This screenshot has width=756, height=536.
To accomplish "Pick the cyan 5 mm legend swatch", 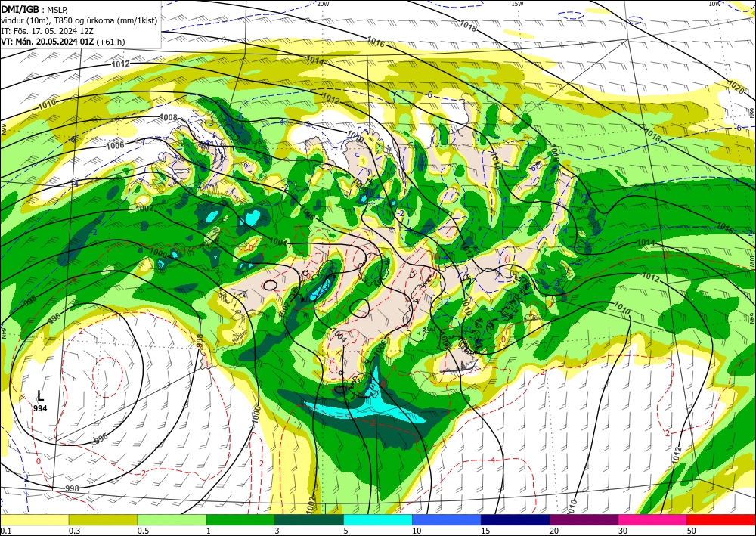I will pos(378,519).
